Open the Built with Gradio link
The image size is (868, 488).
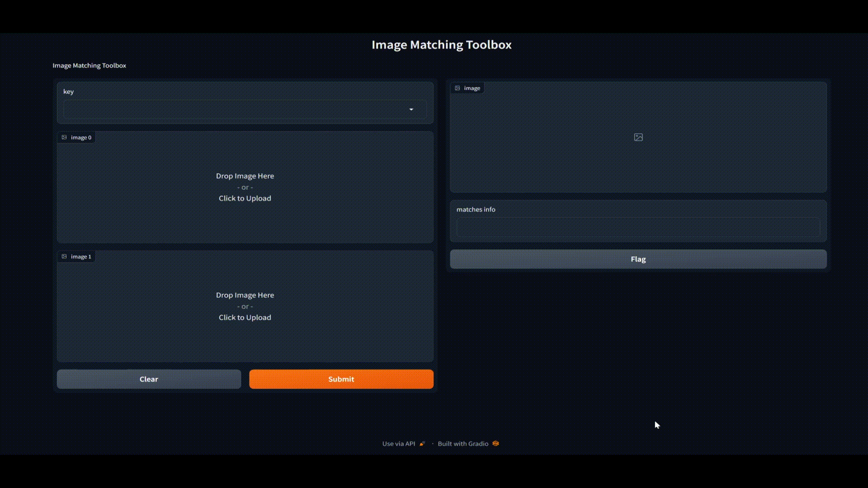[462, 444]
